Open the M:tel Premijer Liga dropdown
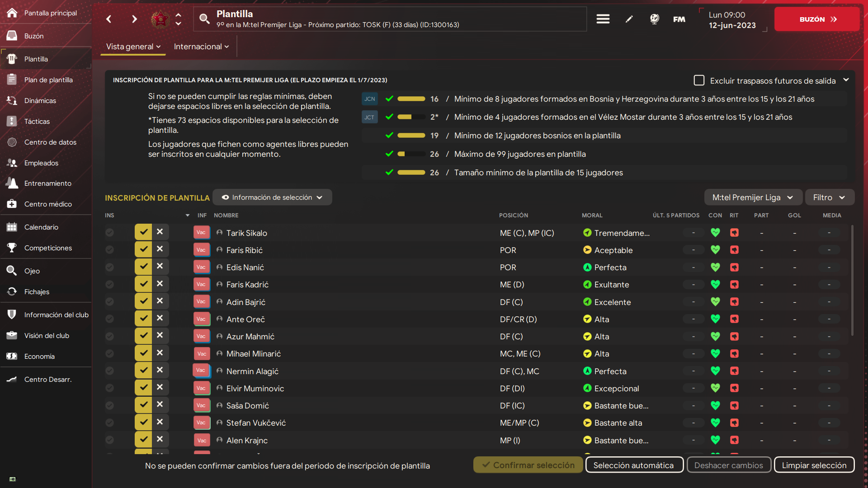This screenshot has width=868, height=488. 753,197
